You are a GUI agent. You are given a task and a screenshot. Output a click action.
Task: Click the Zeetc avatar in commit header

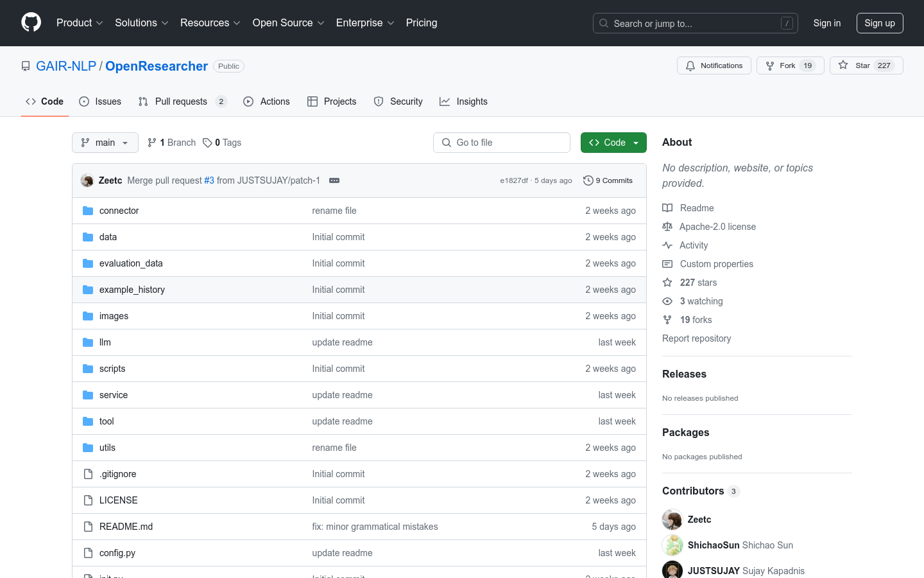click(87, 180)
